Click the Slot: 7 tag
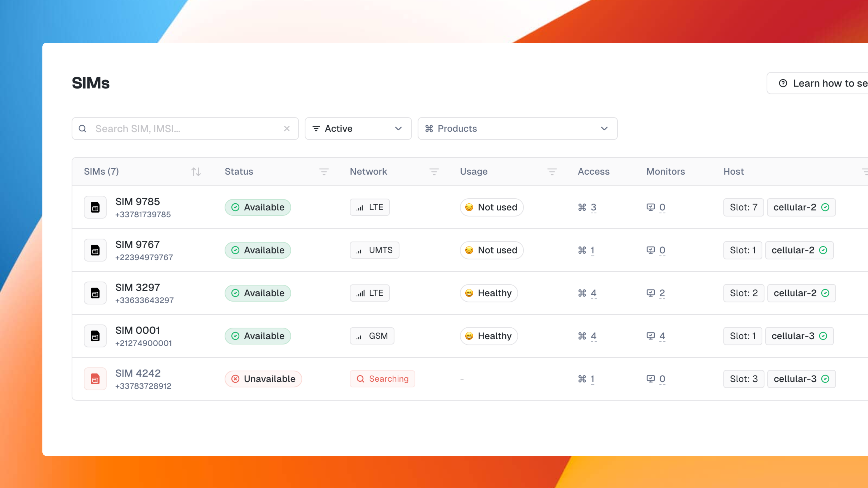Image resolution: width=868 pixels, height=488 pixels. 743,207
